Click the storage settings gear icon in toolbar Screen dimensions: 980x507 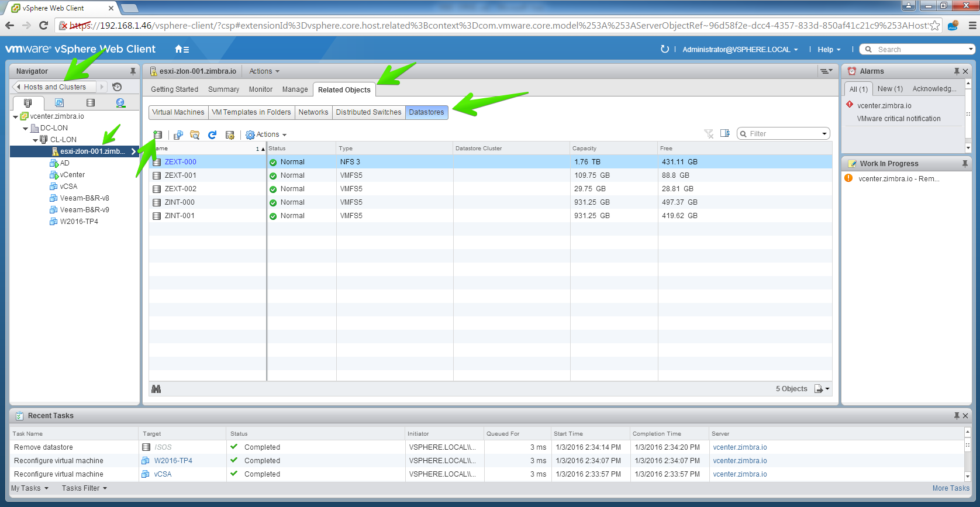point(230,135)
